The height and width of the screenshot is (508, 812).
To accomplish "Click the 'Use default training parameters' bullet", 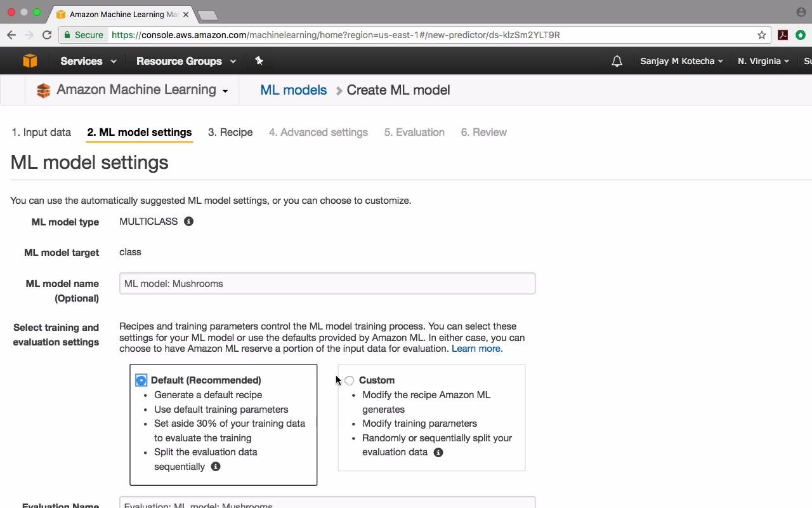I will [x=221, y=410].
